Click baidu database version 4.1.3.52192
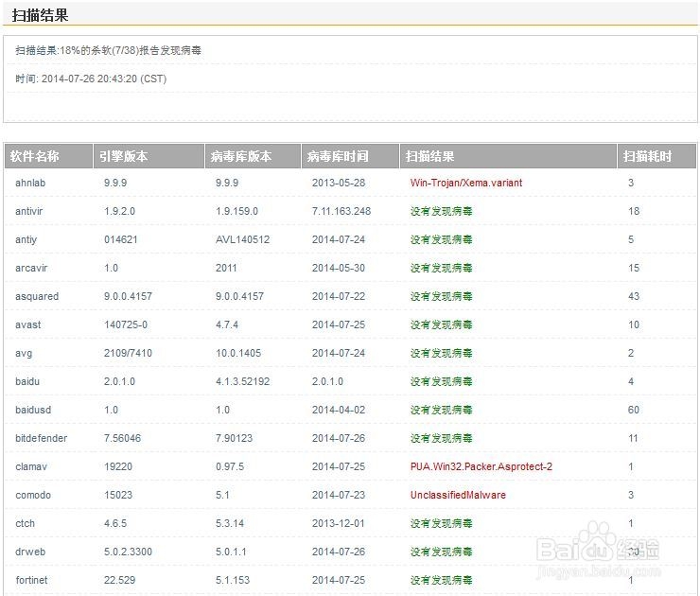This screenshot has height=596, width=700. [x=243, y=381]
